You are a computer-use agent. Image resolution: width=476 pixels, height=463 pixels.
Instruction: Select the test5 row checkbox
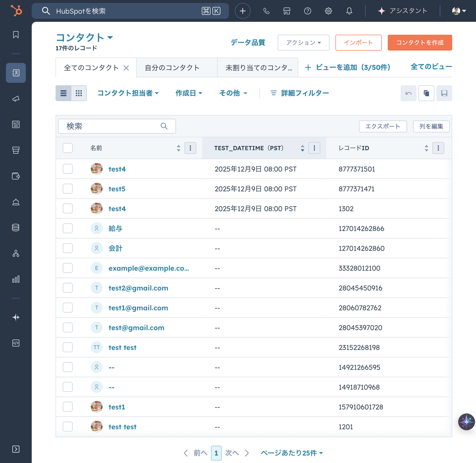point(68,189)
